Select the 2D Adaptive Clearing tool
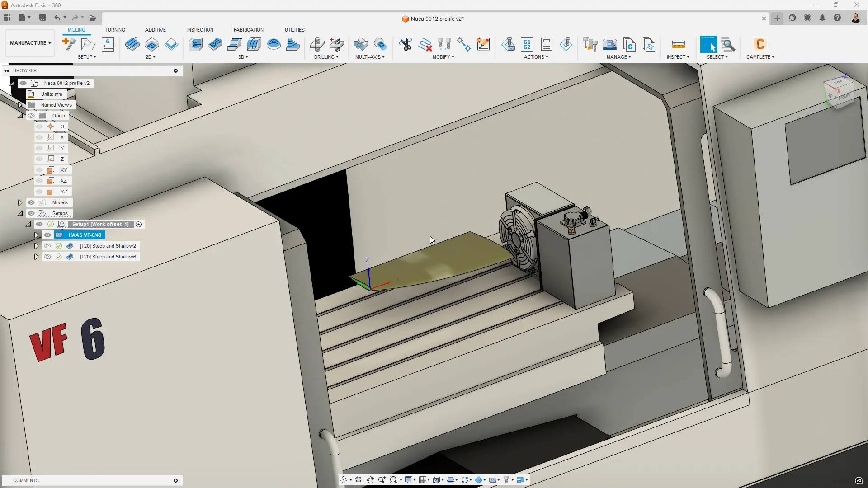 [x=132, y=44]
